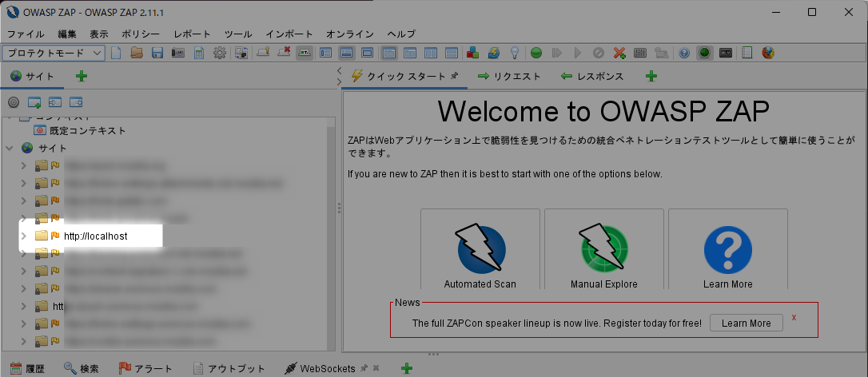The image size is (868, 377).
Task: Switch to the リクエスト tab
Action: pos(509,77)
